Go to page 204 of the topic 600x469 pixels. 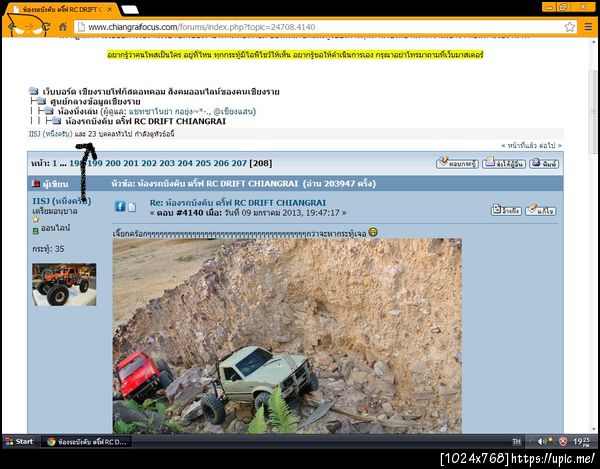pos(185,163)
